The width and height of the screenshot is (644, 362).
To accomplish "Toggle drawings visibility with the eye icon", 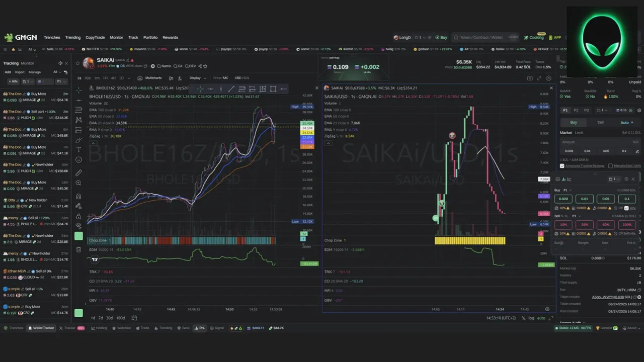I will coord(78,226).
